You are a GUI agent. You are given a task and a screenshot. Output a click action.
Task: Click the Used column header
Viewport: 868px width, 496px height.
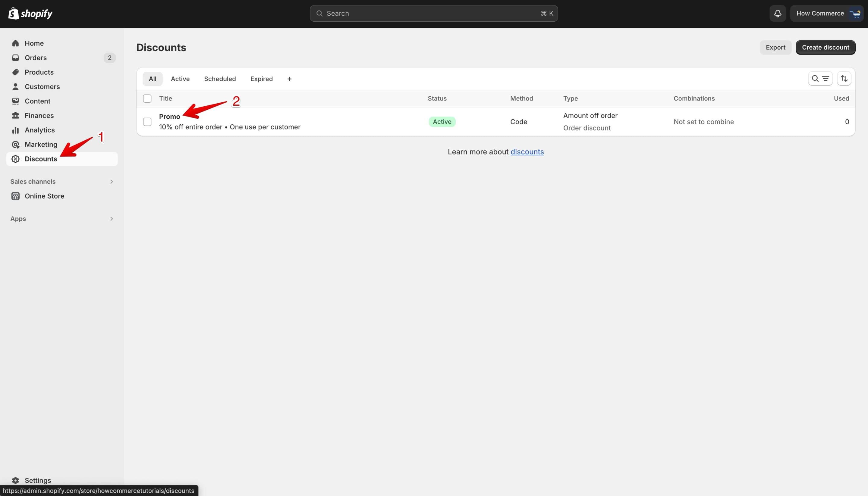(x=841, y=98)
